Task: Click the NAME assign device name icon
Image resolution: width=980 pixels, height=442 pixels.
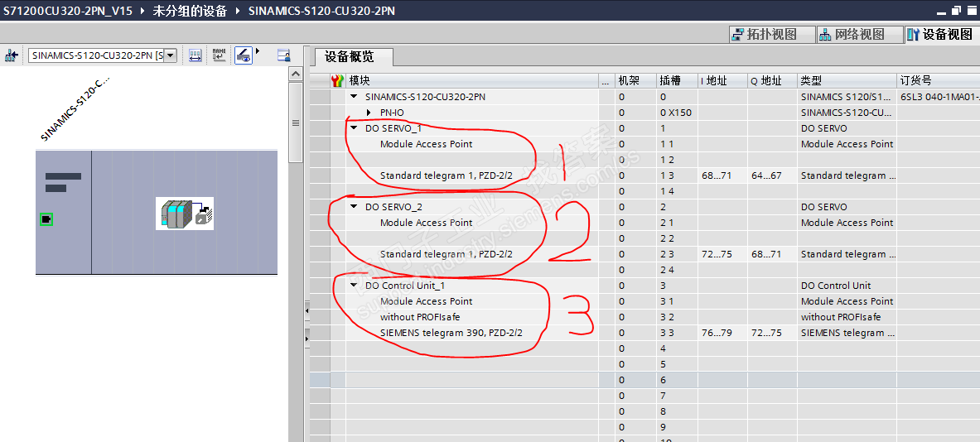Action: tap(220, 55)
